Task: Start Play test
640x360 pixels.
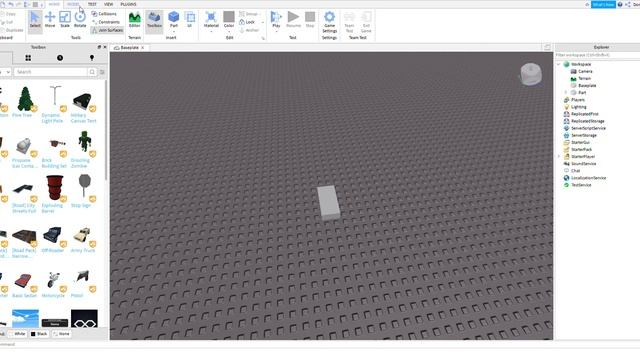Action: tap(276, 20)
